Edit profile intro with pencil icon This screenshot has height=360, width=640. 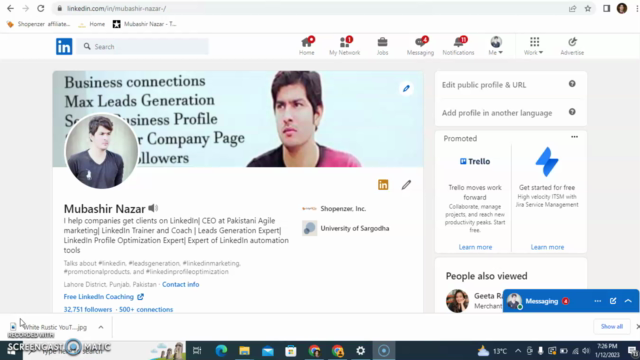tap(406, 185)
